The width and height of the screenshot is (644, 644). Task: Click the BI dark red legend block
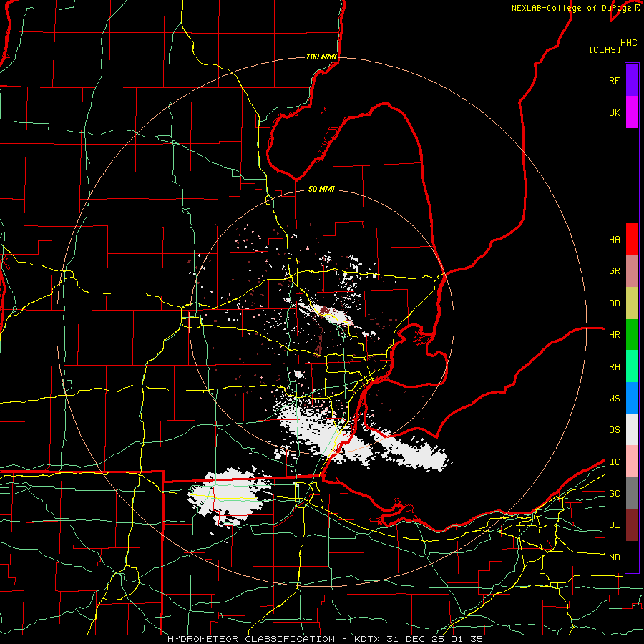(x=632, y=525)
